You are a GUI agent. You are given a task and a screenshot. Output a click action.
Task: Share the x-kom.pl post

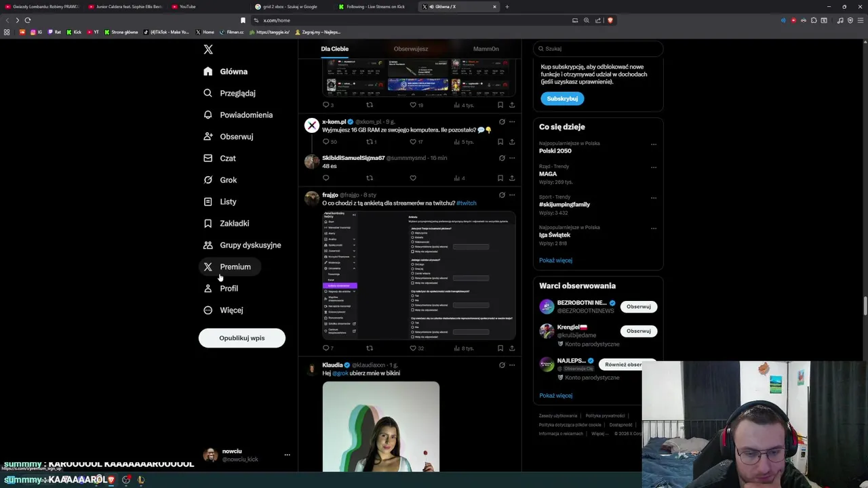pyautogui.click(x=512, y=142)
